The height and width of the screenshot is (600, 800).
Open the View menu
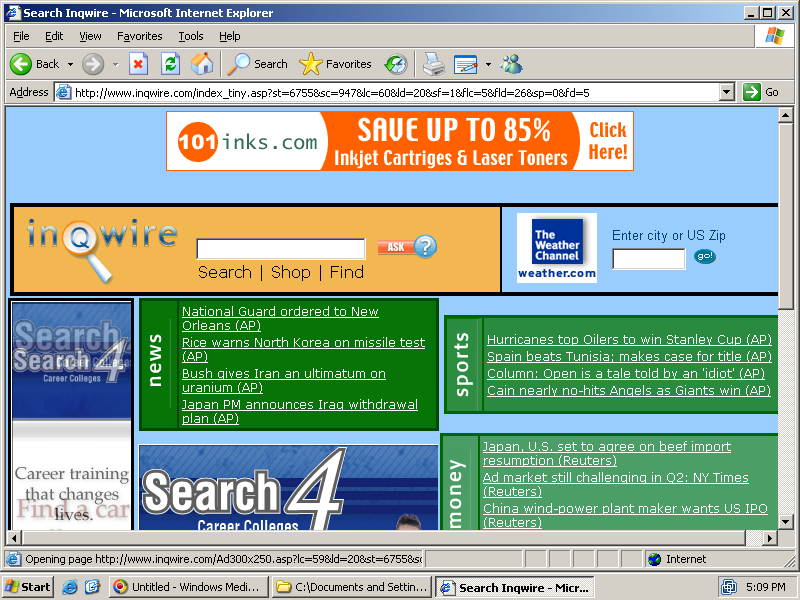tap(90, 36)
